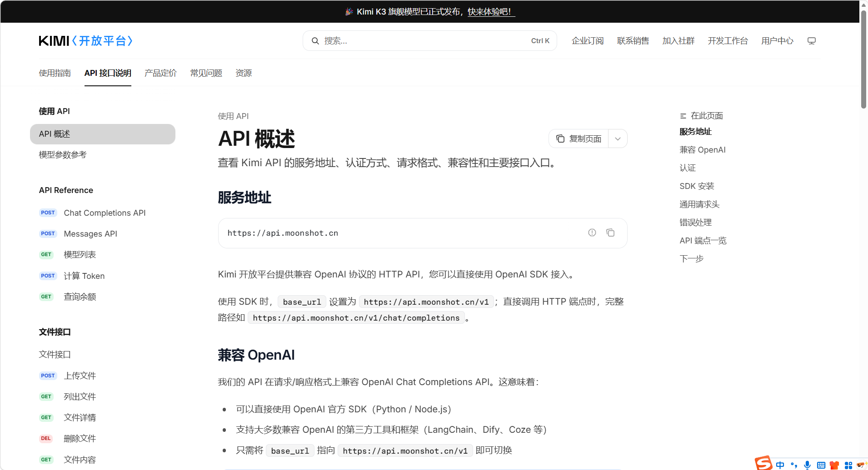Viewport: 868px width, 470px height.
Task: Open the 联系销售 link
Action: click(x=633, y=41)
